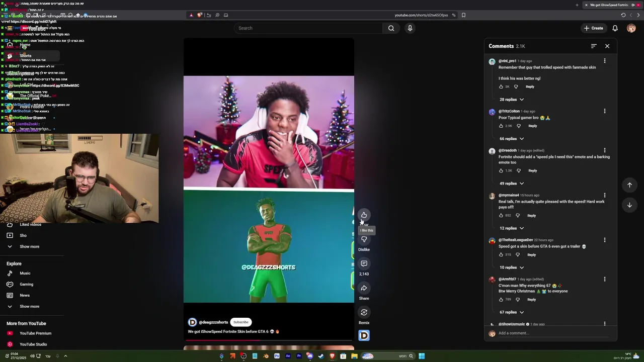This screenshot has width=644, height=362.
Task: Expand 10 replies under @TheRealLeagueDev comment
Action: pyautogui.click(x=512, y=267)
